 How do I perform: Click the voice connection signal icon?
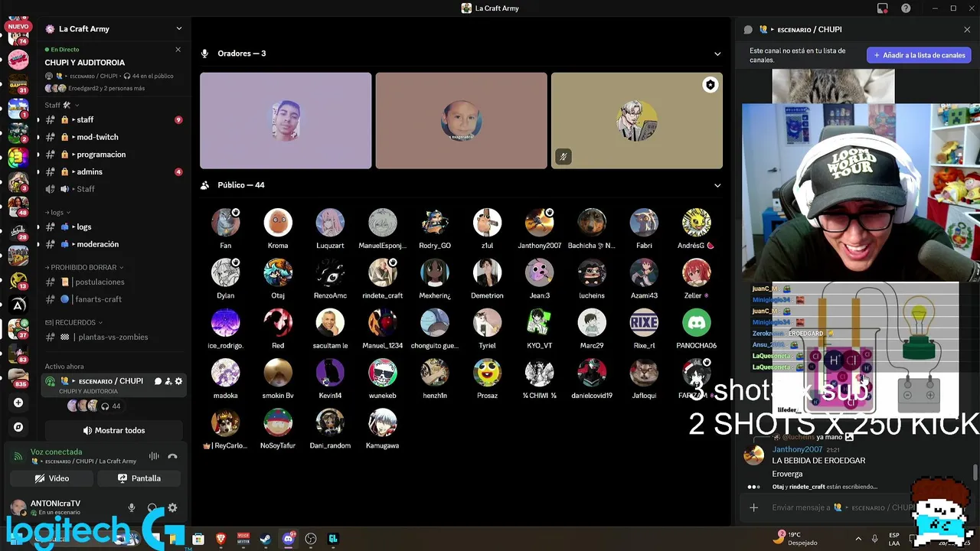18,456
